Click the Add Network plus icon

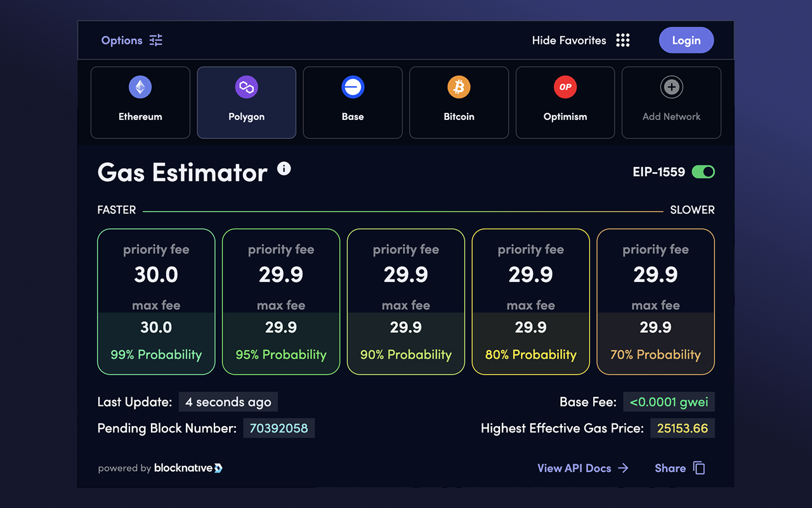[672, 87]
